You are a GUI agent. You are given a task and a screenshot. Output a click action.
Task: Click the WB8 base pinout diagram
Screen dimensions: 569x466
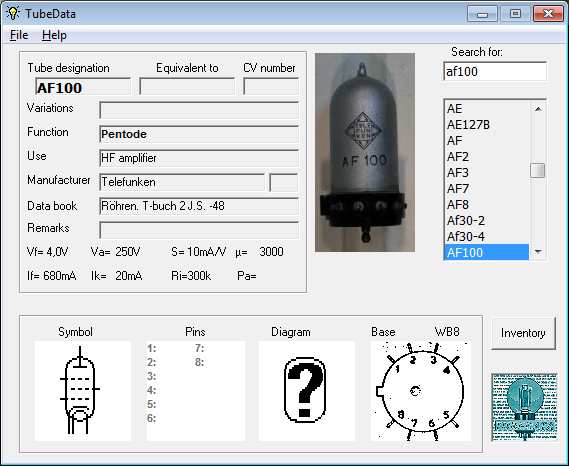tap(421, 391)
